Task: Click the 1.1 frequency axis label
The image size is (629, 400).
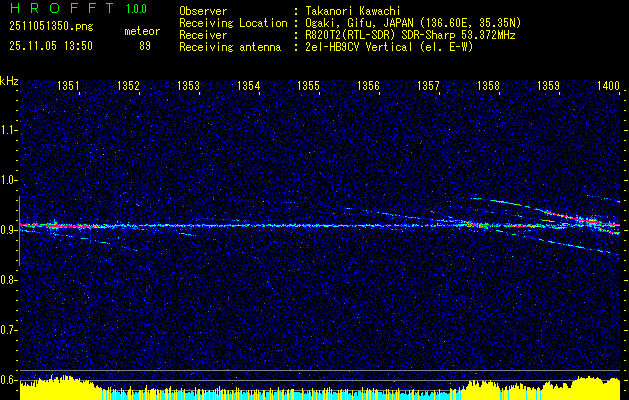Action: coord(9,129)
